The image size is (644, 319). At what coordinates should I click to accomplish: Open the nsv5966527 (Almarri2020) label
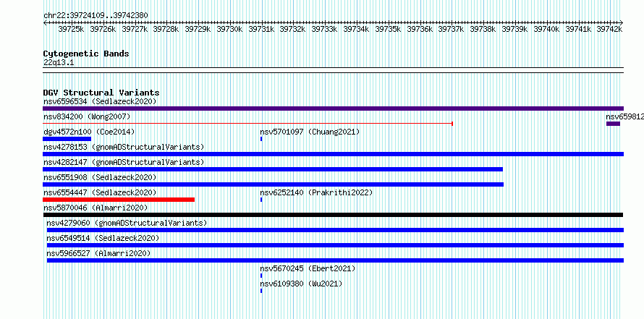(x=98, y=253)
